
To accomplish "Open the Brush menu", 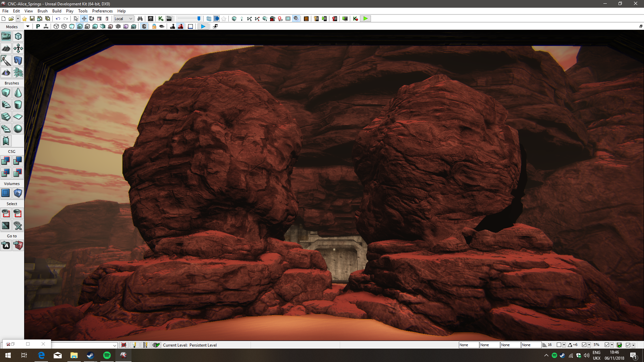I will tap(43, 11).
